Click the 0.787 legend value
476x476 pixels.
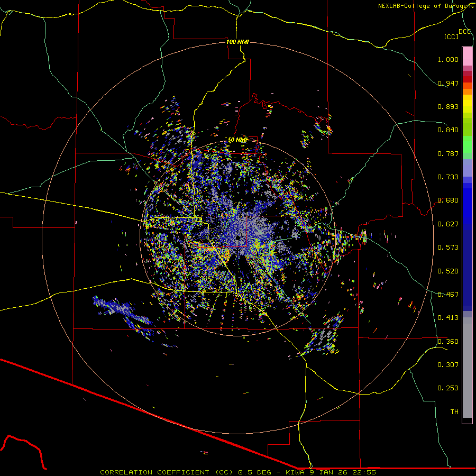click(448, 153)
